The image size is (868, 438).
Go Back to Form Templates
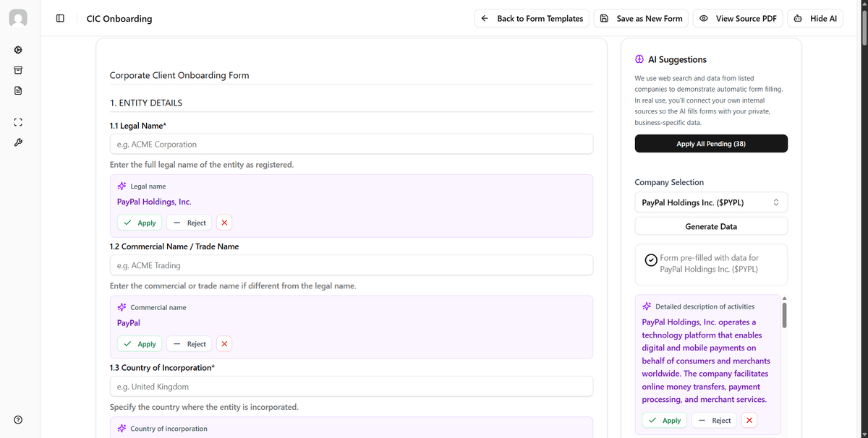pos(532,19)
